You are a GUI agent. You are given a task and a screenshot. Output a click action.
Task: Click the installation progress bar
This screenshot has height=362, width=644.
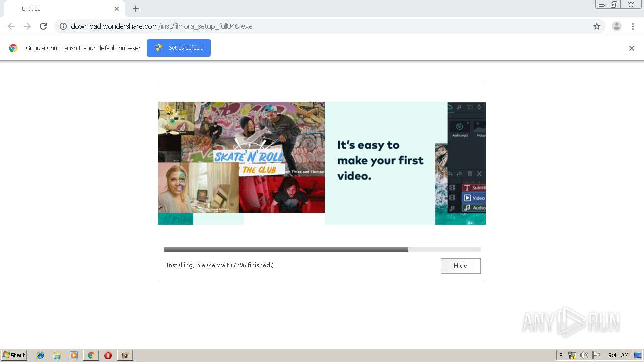(322, 249)
